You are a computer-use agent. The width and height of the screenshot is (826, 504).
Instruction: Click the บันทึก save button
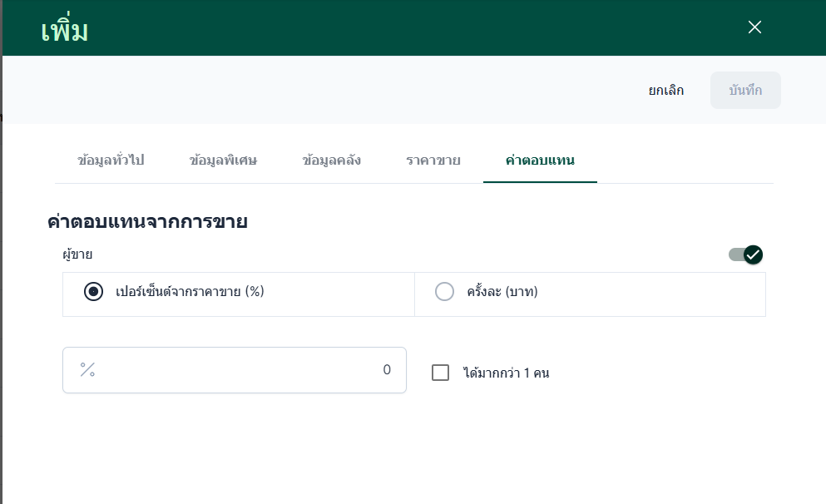click(745, 91)
